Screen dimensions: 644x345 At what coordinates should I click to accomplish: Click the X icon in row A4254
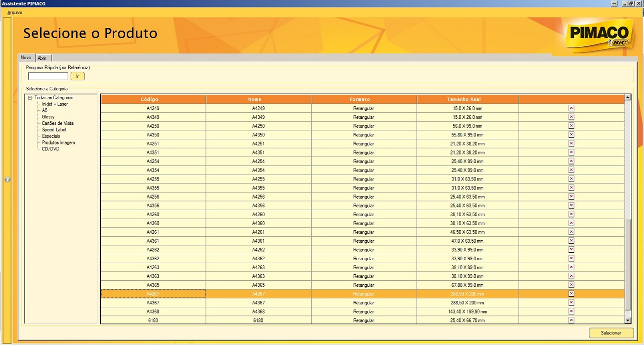(x=571, y=161)
